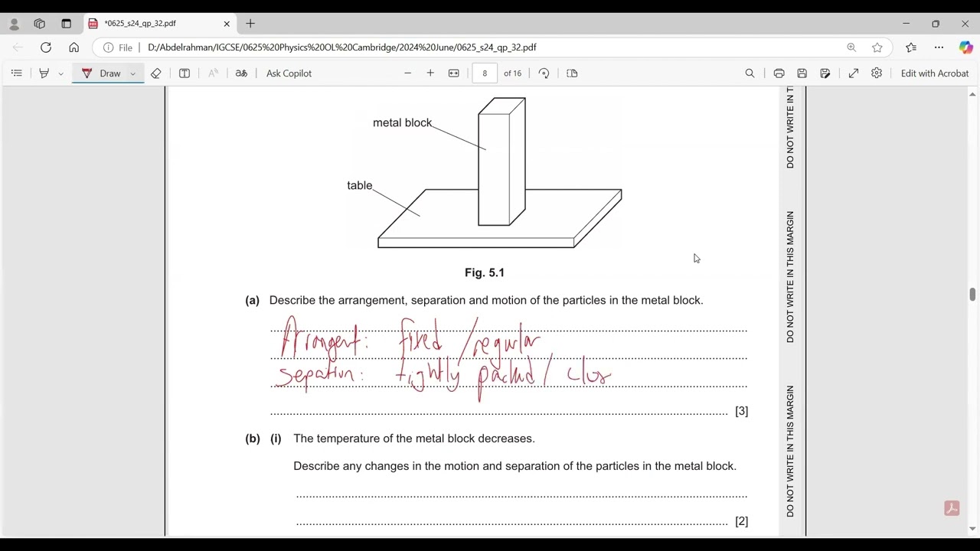Print the PDF document
980x551 pixels.
(779, 73)
